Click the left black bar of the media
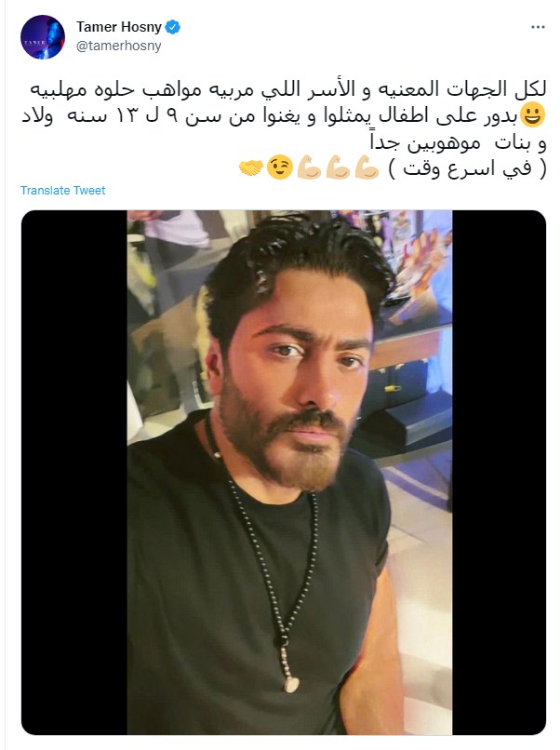560x750 pixels. click(x=74, y=472)
